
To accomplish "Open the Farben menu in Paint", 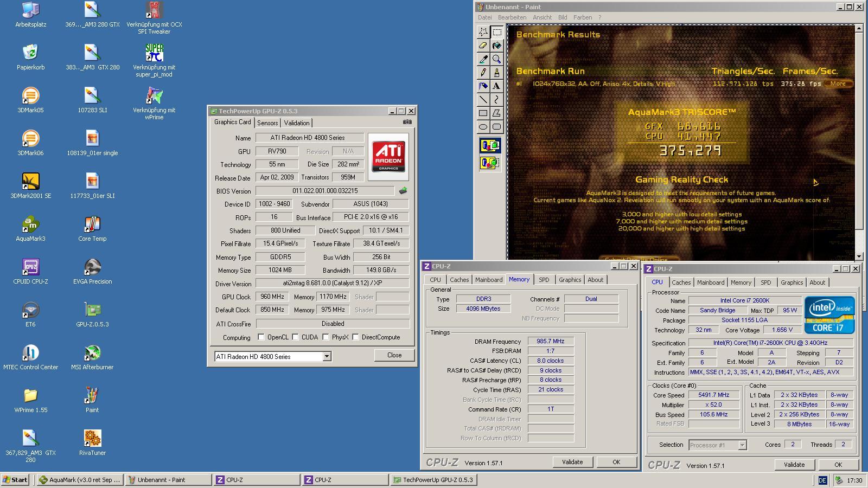I will [583, 17].
